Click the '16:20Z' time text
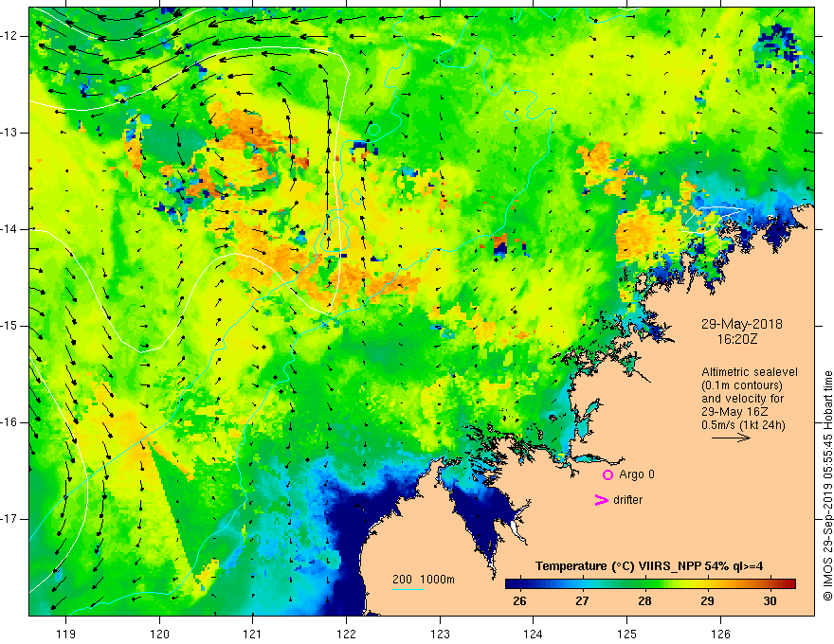Viewport: 834px width, 644px height. 736,338
